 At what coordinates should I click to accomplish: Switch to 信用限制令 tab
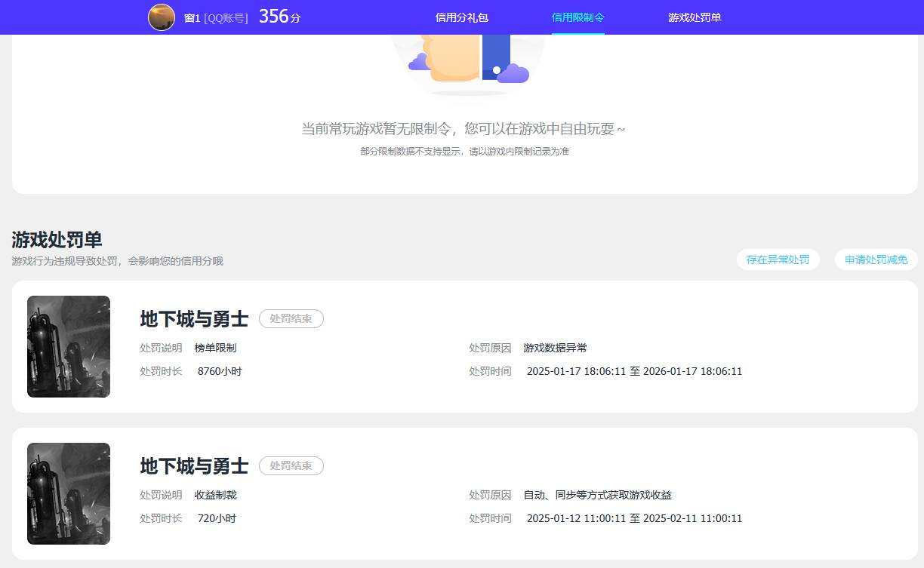coord(578,17)
